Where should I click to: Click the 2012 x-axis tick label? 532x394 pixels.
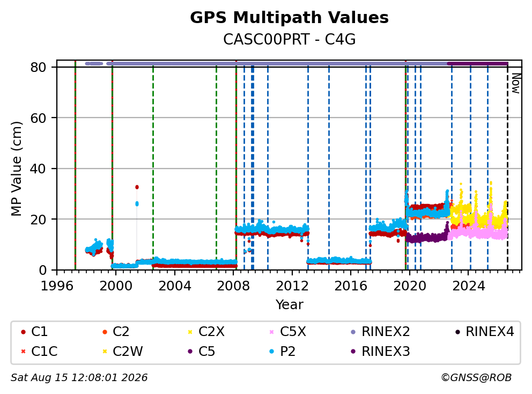292,286
